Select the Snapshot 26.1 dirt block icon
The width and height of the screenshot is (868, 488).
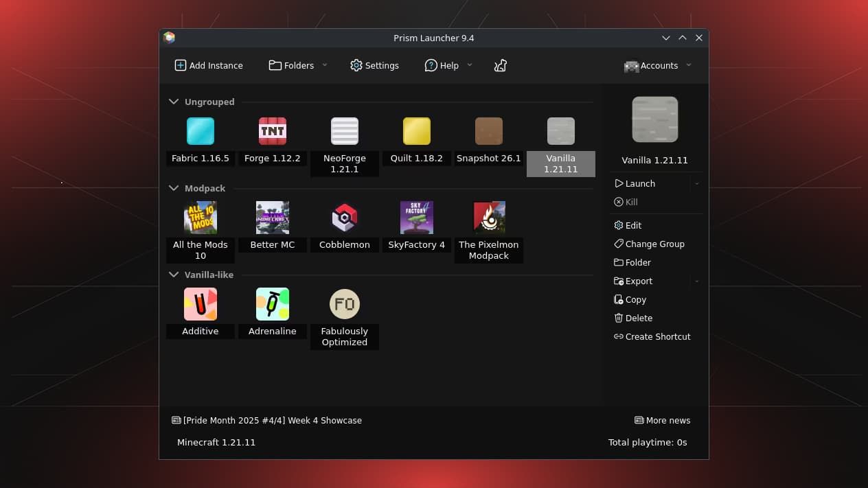point(489,131)
